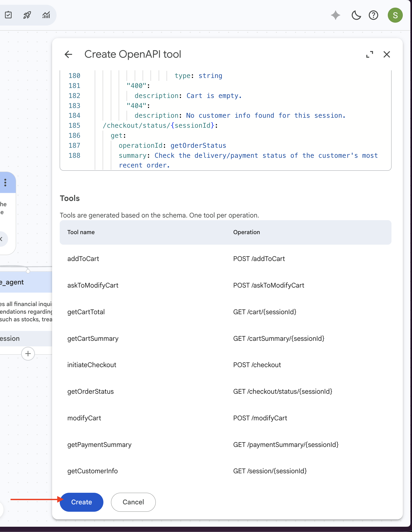Click line number 180 in schema editor
Image resolution: width=412 pixels, height=532 pixels.
click(x=74, y=76)
